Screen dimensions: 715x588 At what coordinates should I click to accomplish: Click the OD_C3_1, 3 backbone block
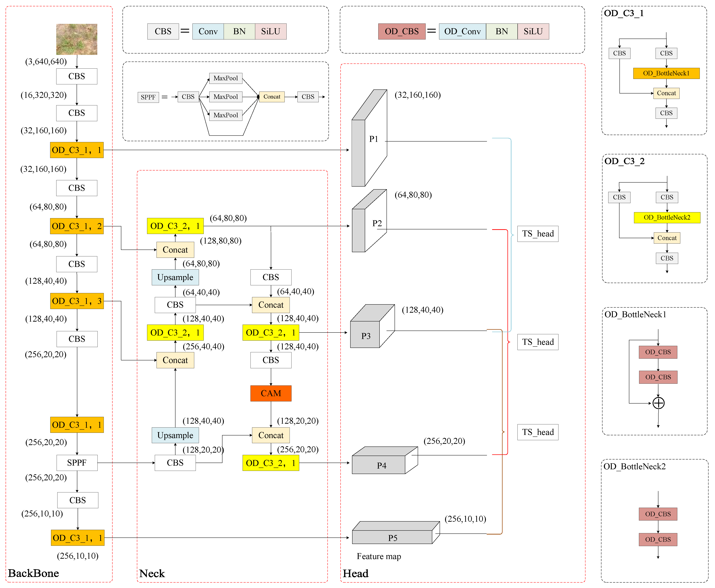click(77, 301)
